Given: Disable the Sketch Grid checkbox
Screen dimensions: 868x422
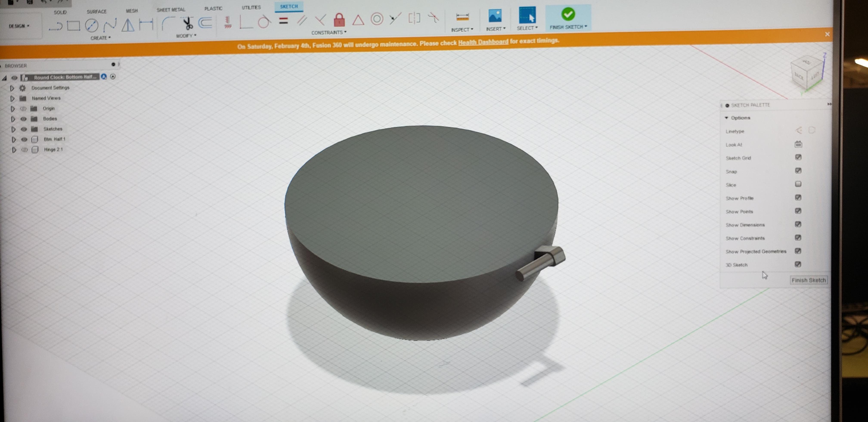Looking at the screenshot, I should point(798,157).
